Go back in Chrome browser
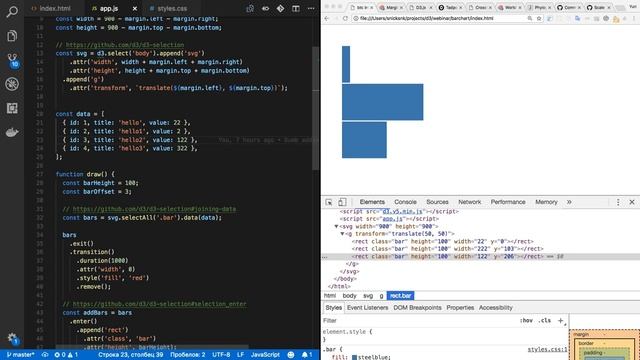This screenshot has width=640, height=360. tap(327, 18)
